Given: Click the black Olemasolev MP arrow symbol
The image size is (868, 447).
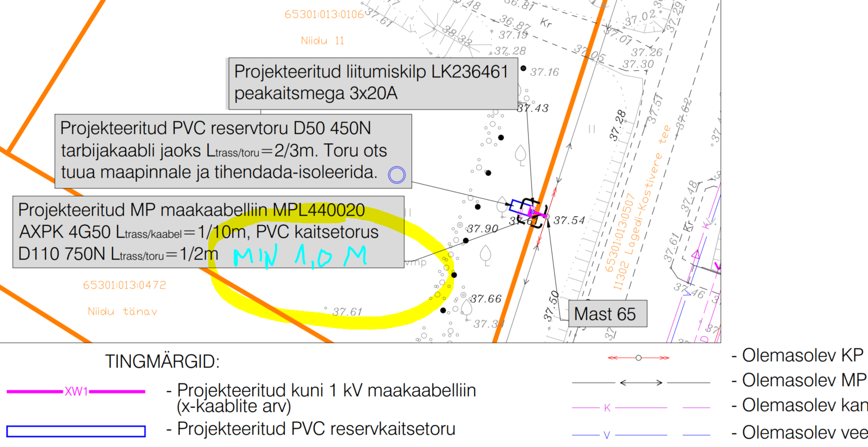Looking at the screenshot, I should [x=641, y=383].
